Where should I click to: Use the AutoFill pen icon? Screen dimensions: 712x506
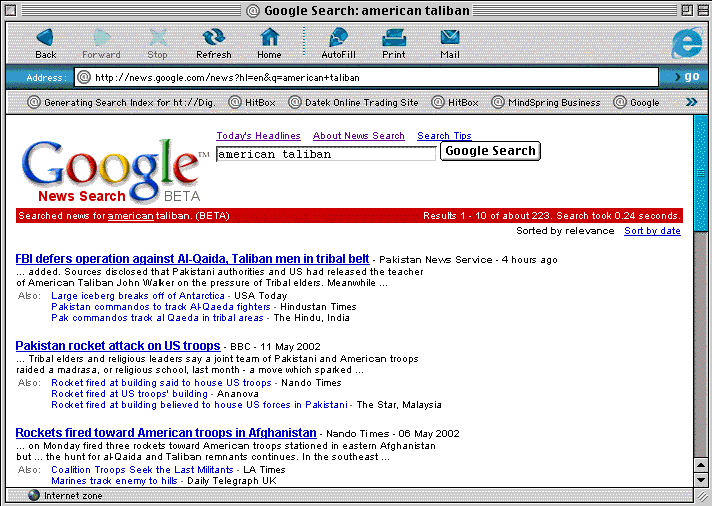338,37
